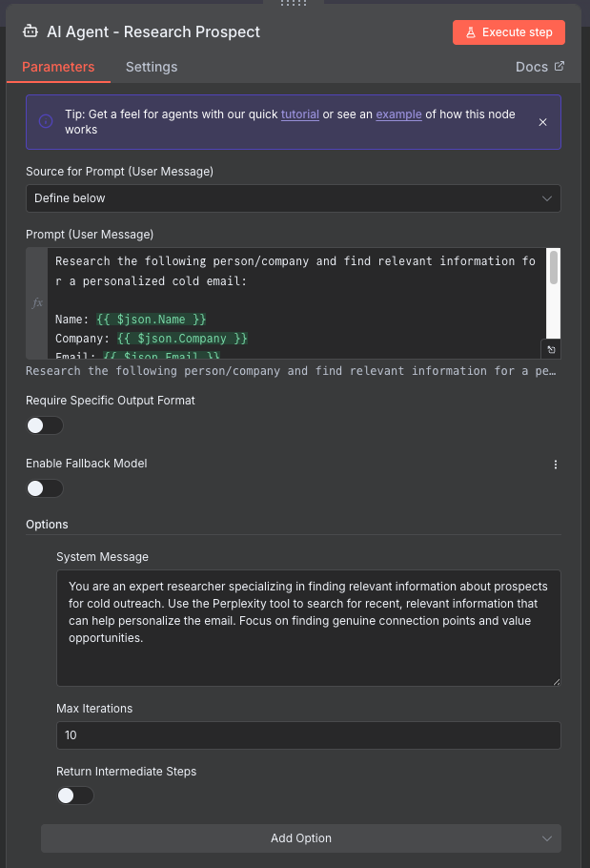Dismiss the tip banner with the X

click(x=542, y=122)
